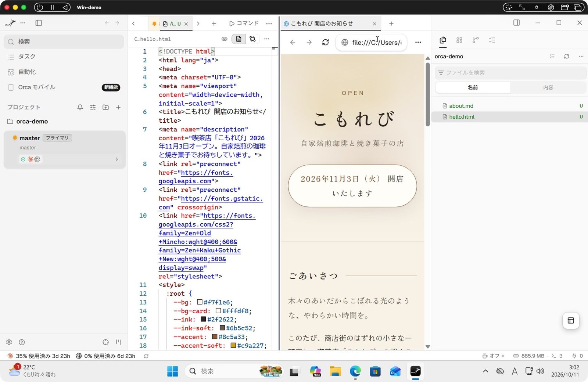
Task: Click the #8c5a33 accent color swatch
Action: pos(215,337)
